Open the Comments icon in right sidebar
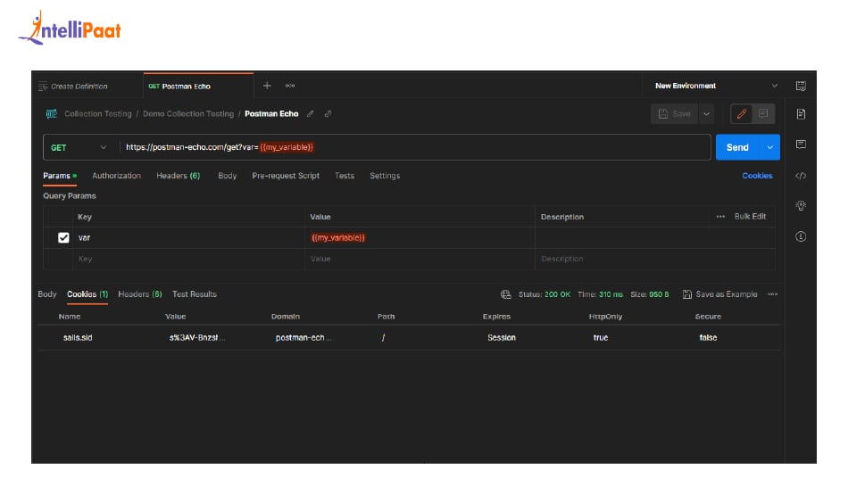The image size is (848, 504). click(801, 145)
